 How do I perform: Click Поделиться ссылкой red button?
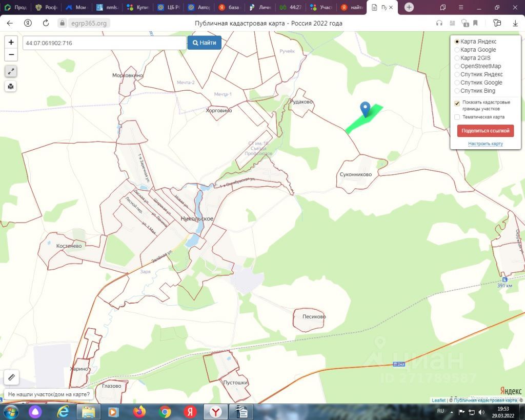[485, 131]
